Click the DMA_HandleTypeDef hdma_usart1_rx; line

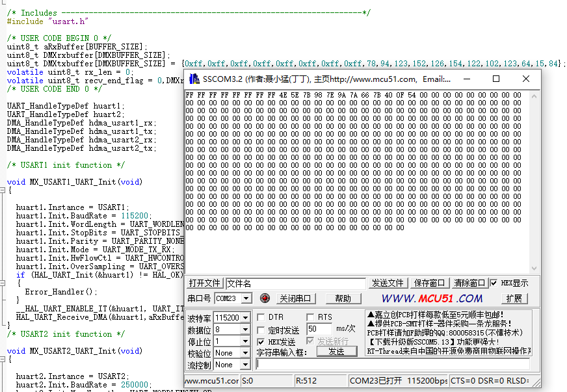(x=81, y=123)
